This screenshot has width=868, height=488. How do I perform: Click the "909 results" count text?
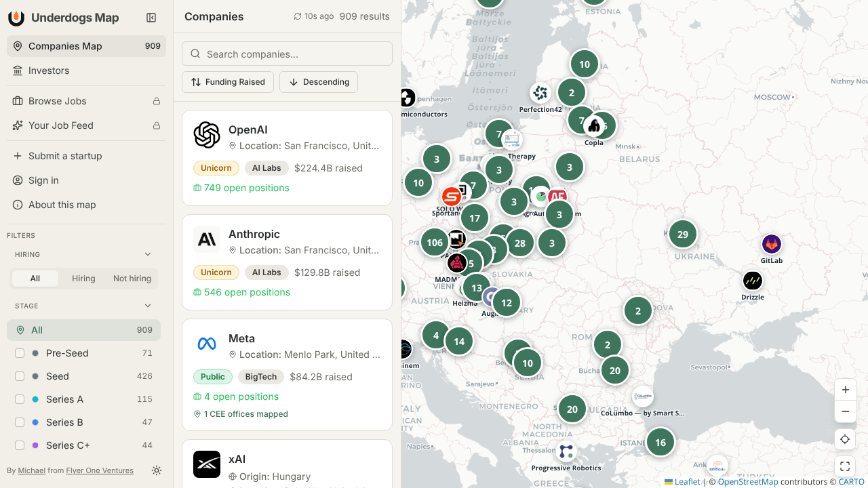pos(365,16)
